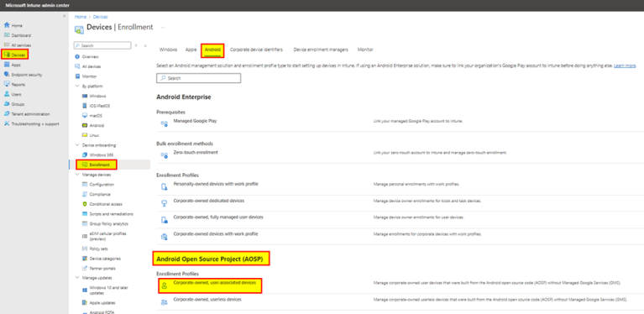
Task: Collapse the Devices submenu panel chevron
Action: tap(145, 45)
